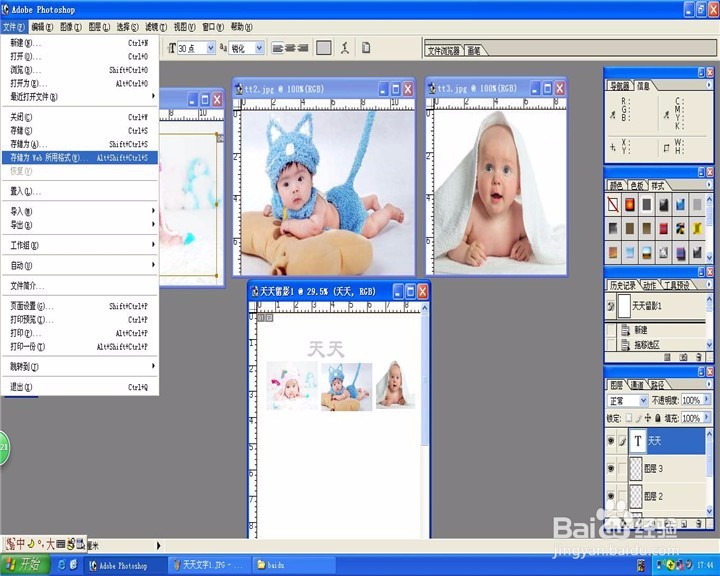Open the Styles panel flyout menu arrow
This screenshot has width=720, height=576.
click(709, 185)
